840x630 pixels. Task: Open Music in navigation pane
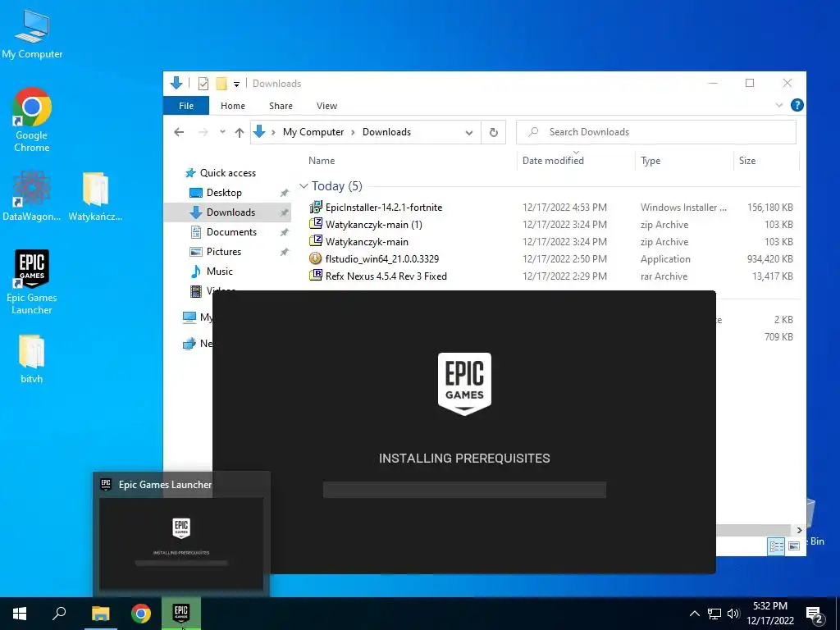[219, 271]
